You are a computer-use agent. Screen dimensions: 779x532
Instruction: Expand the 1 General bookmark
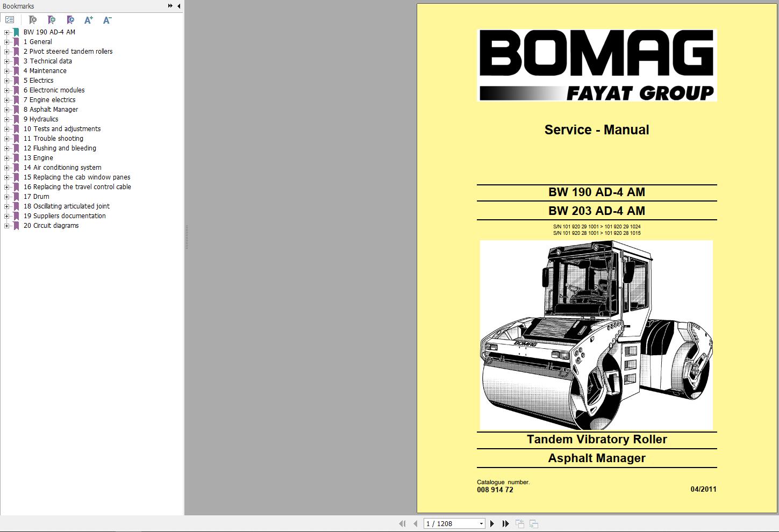coord(6,42)
